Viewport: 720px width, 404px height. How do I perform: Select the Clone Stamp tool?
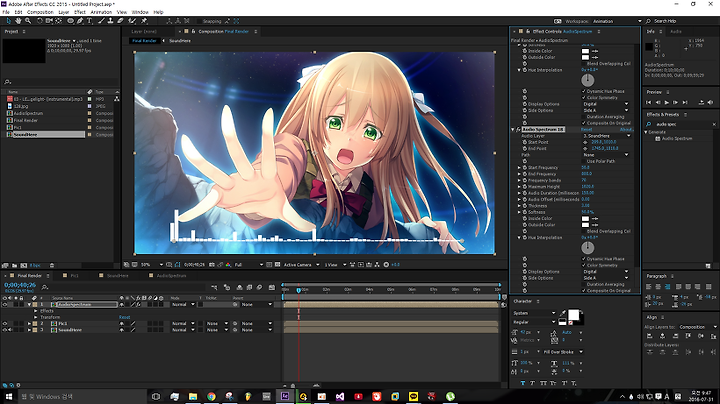pos(111,21)
